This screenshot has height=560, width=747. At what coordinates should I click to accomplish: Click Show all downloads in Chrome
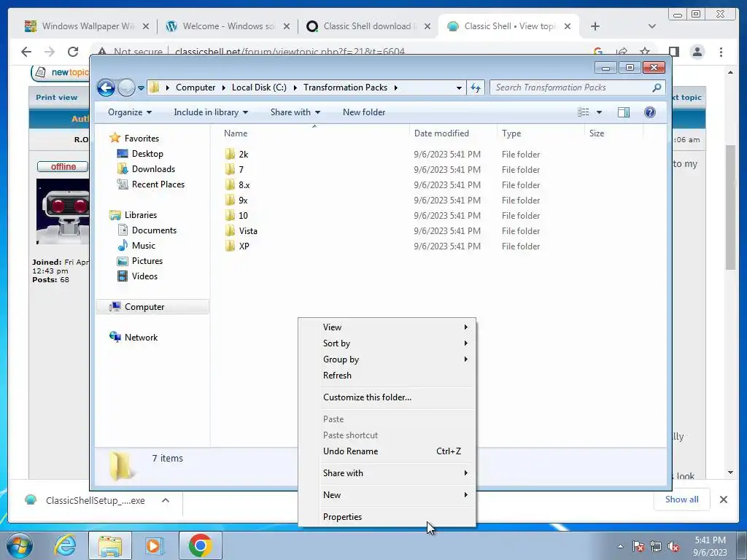(x=682, y=499)
